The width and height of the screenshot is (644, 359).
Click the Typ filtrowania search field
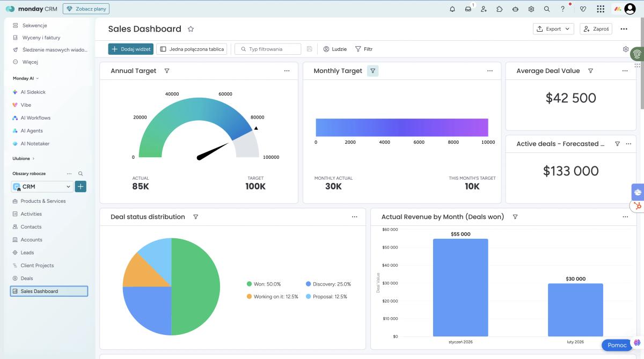pyautogui.click(x=268, y=49)
